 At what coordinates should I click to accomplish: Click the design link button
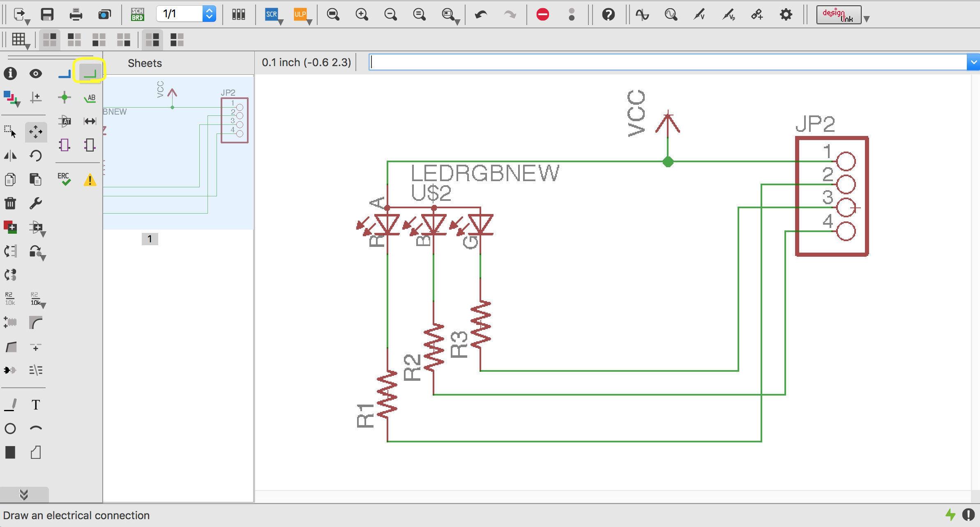point(839,15)
